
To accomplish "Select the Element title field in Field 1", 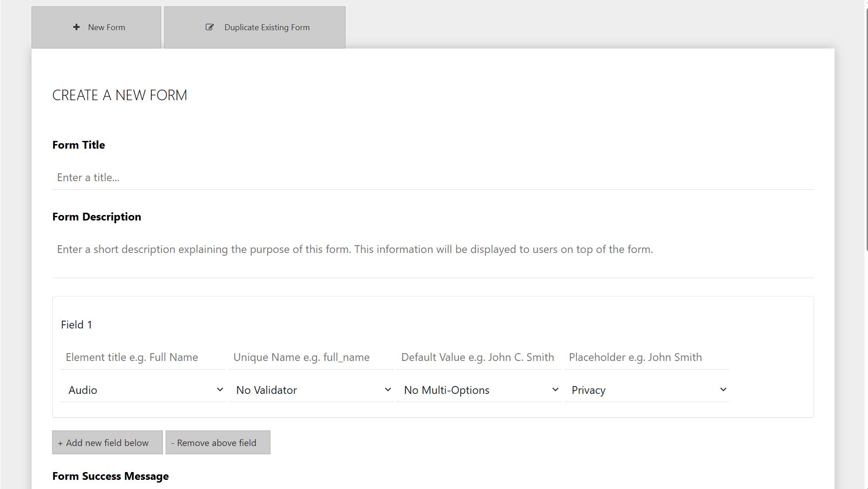I will point(143,357).
